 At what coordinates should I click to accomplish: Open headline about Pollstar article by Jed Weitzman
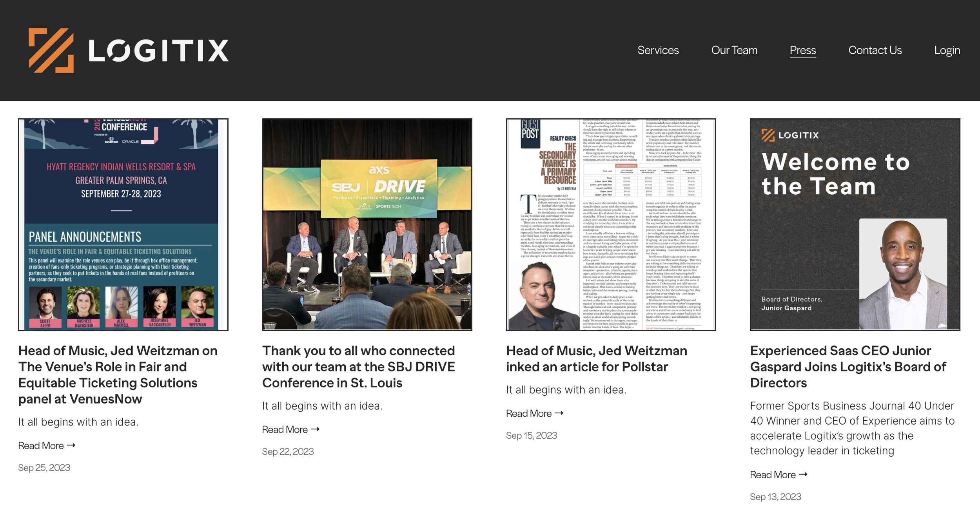click(x=596, y=358)
